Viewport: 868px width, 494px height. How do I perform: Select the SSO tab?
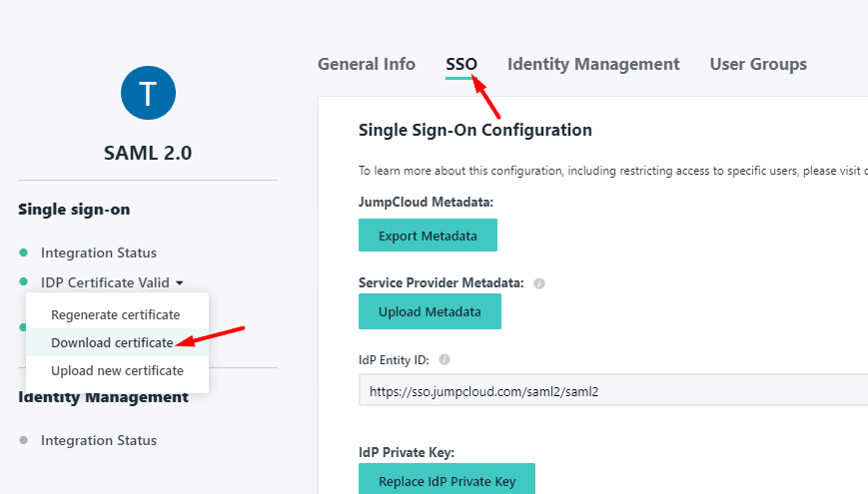coord(461,64)
